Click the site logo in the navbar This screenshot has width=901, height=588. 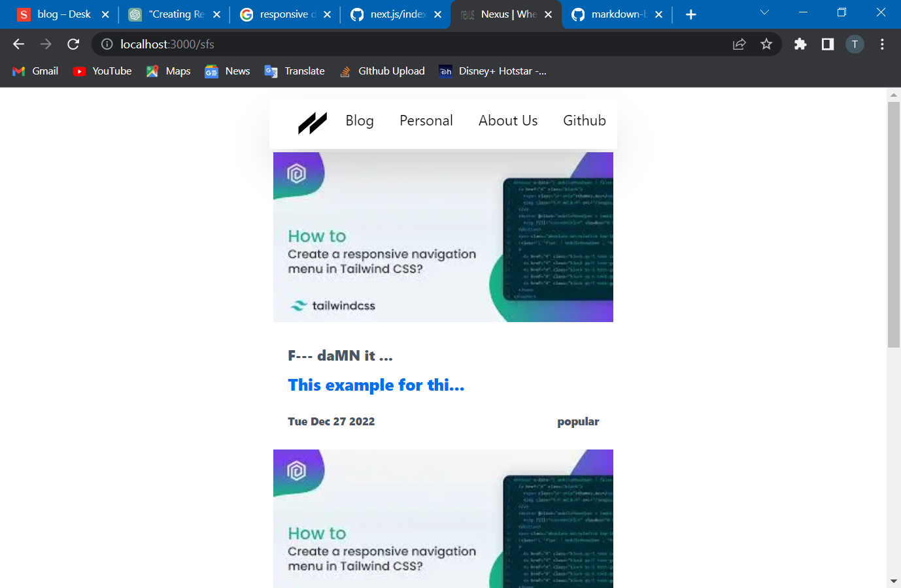[x=313, y=123]
